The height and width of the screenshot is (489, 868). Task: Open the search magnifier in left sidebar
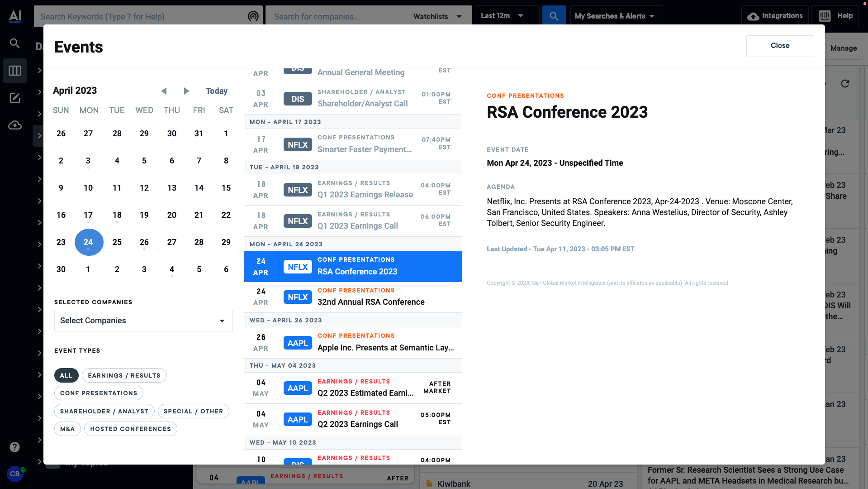(15, 43)
